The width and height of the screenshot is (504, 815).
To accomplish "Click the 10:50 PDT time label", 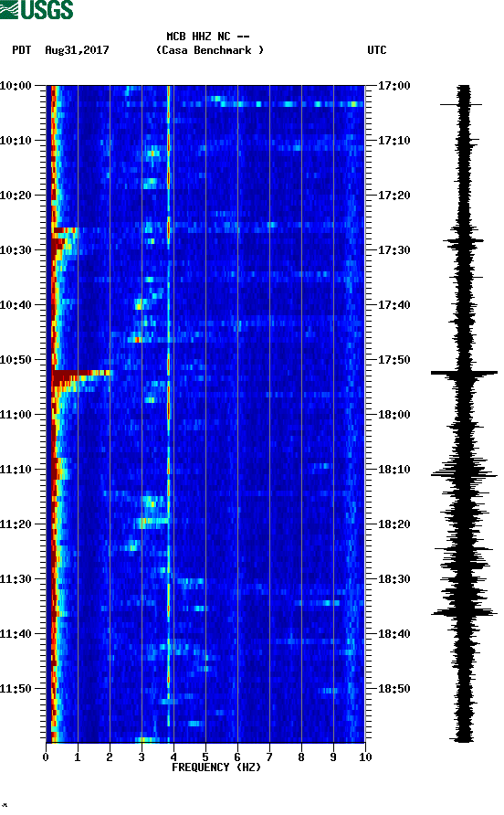I will 16,360.
